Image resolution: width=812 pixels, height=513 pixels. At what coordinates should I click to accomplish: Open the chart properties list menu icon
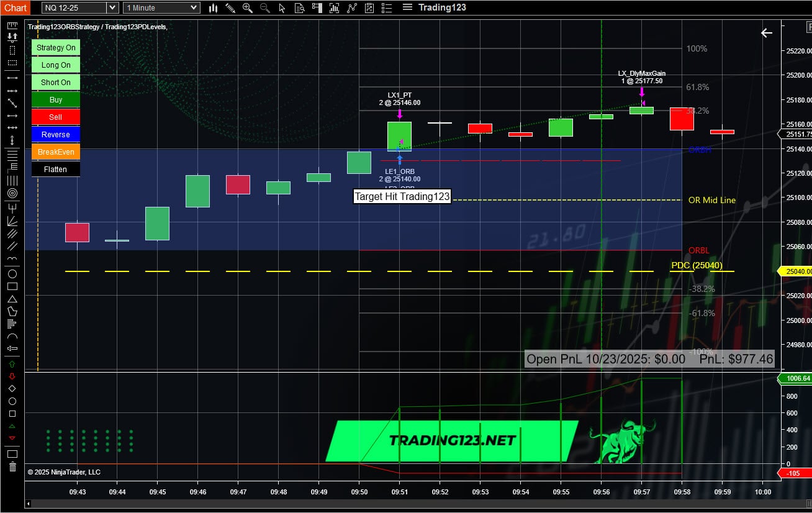tap(386, 7)
